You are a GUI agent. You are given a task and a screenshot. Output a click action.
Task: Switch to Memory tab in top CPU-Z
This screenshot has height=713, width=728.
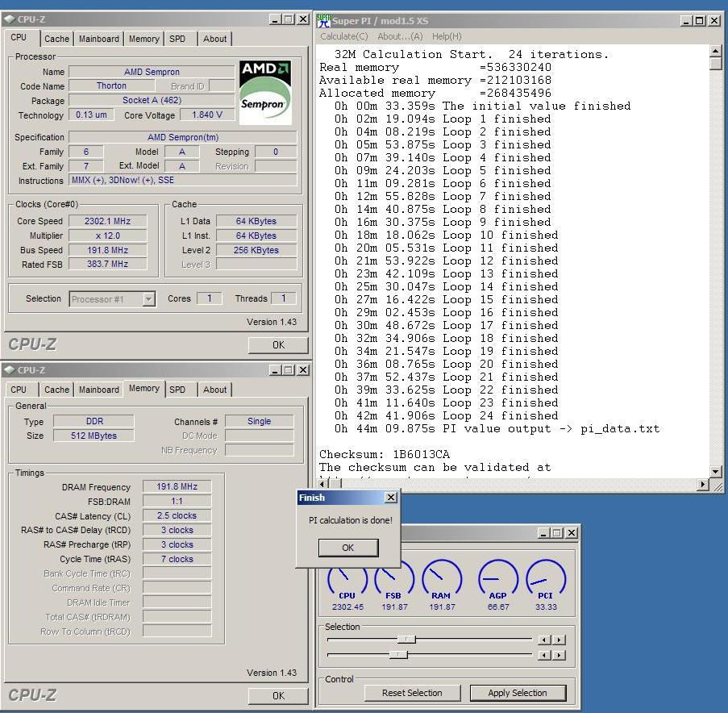pyautogui.click(x=144, y=39)
